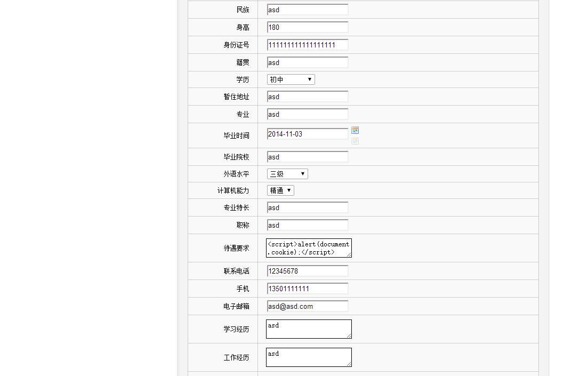Click the 毕业时间 date field 2014-11-03

(x=308, y=134)
